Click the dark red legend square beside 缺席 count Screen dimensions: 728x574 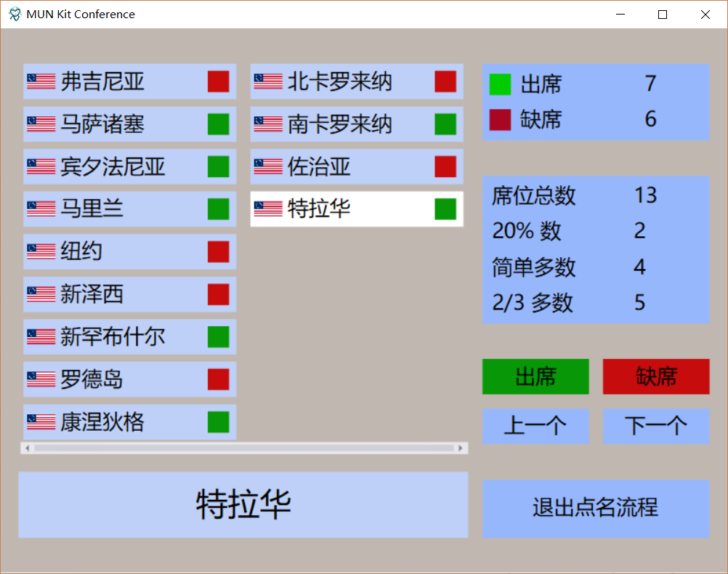click(501, 120)
